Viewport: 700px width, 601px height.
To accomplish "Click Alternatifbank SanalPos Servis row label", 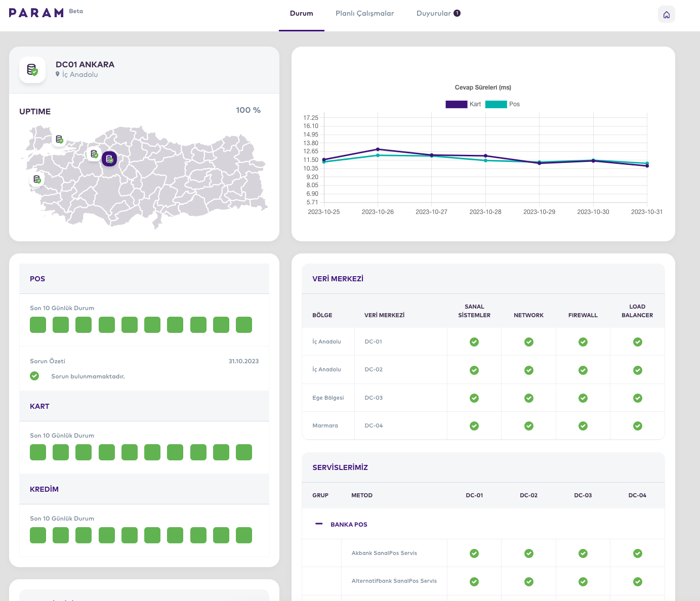I will click(394, 581).
